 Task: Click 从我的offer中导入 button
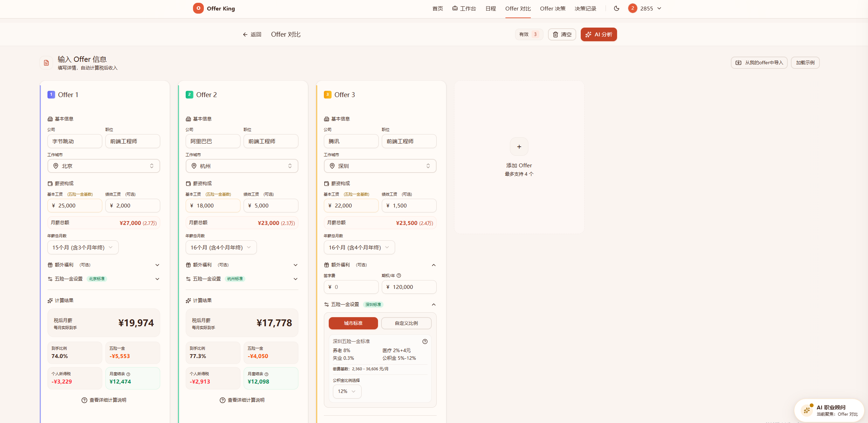point(759,63)
